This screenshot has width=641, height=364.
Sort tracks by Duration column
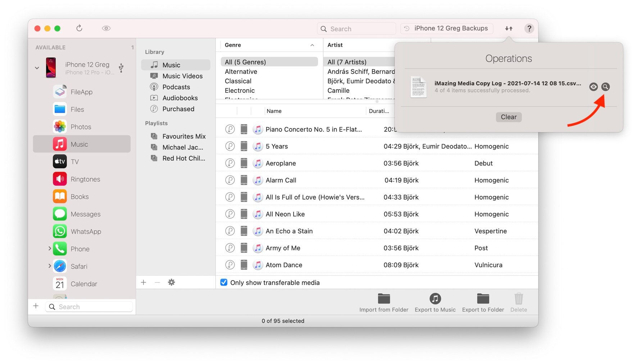point(380,111)
